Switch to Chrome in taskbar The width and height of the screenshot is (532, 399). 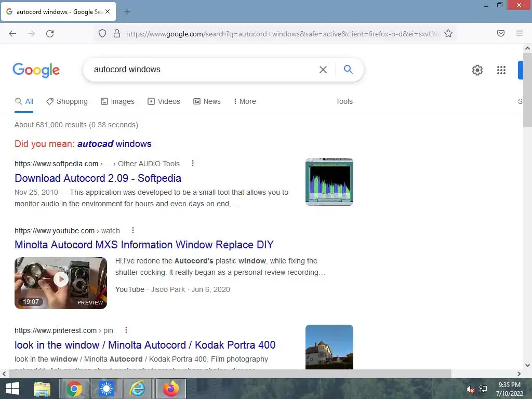[74, 389]
